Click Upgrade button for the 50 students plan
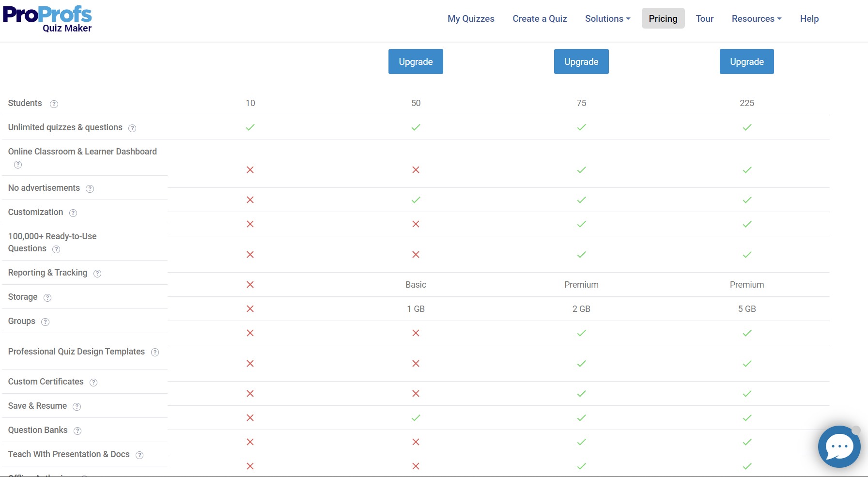868x477 pixels. [416, 62]
